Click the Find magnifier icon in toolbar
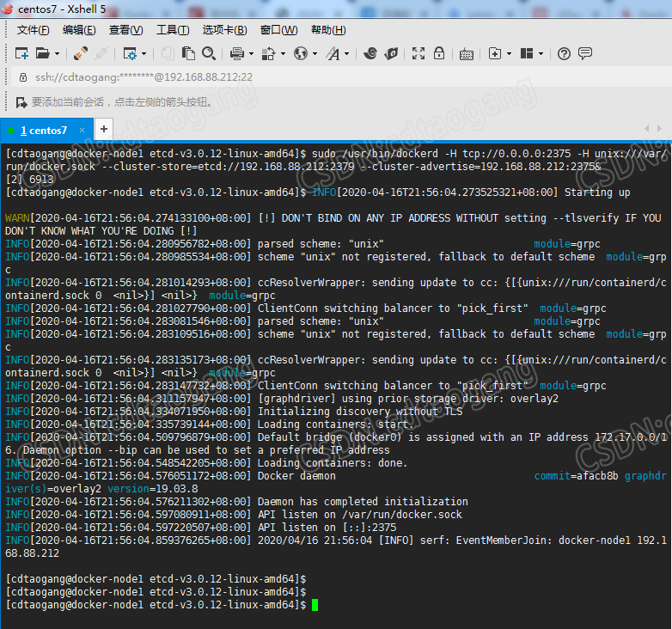Screen dimensions: 672x629 209,53
